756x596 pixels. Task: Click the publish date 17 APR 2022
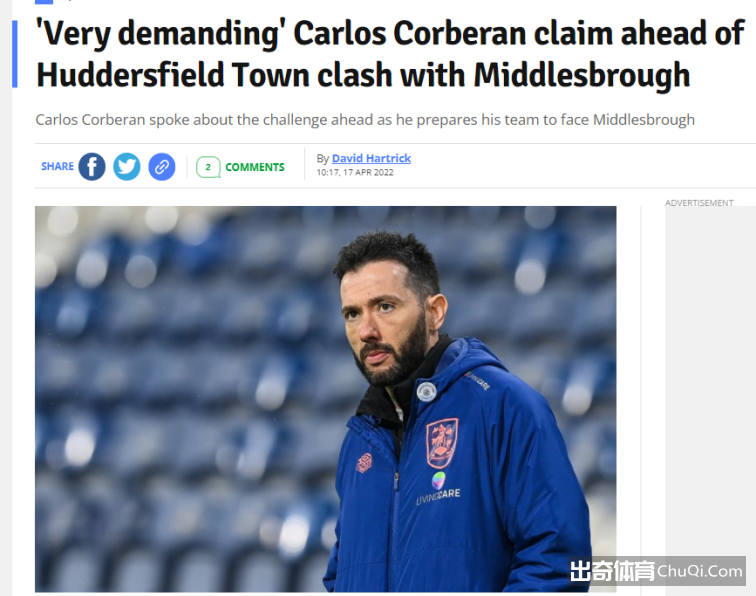[x=368, y=173]
